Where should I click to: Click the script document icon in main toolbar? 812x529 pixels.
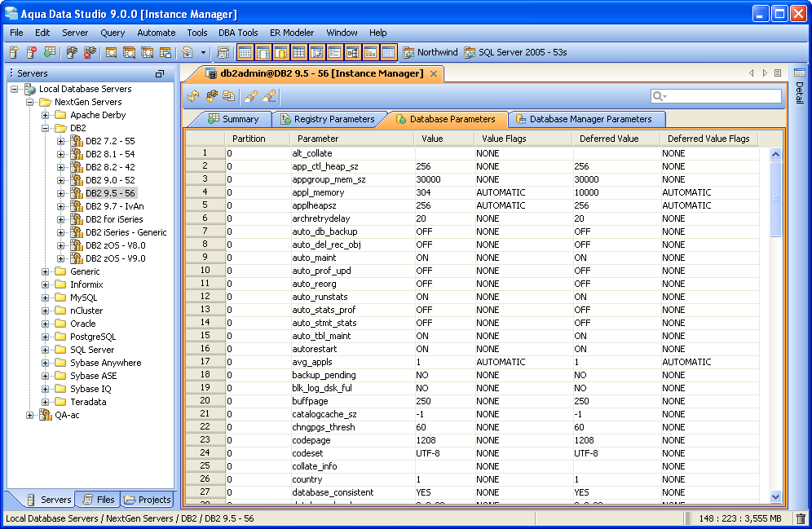(188, 52)
